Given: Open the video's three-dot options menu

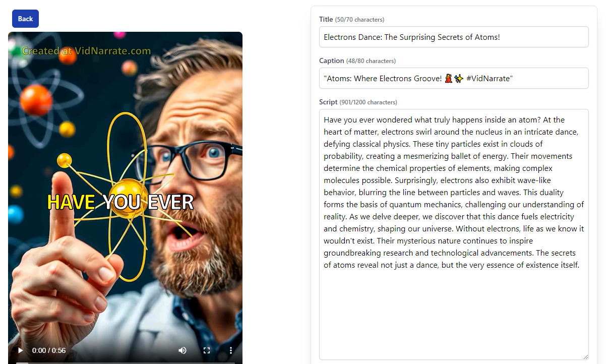Looking at the screenshot, I should pos(231,350).
